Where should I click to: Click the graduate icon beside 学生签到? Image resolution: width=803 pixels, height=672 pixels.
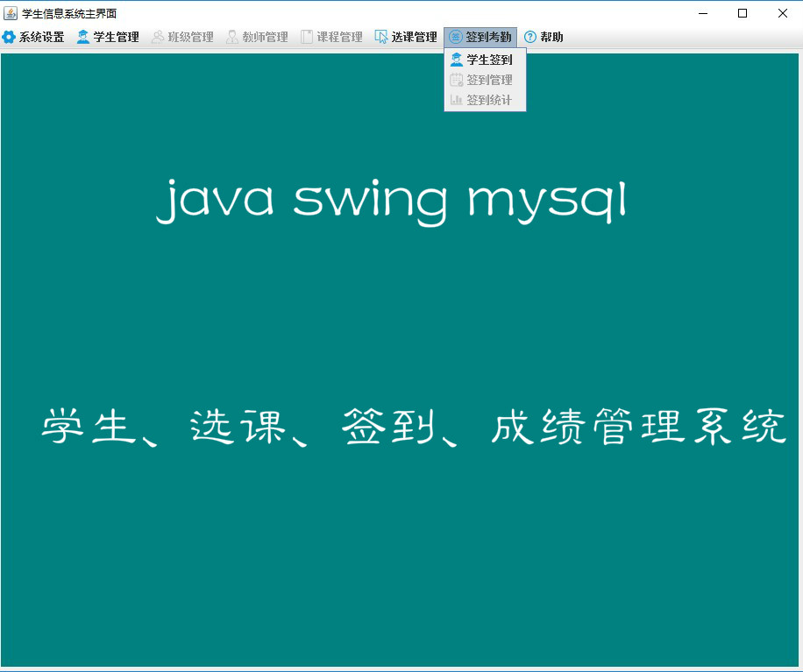[x=457, y=60]
